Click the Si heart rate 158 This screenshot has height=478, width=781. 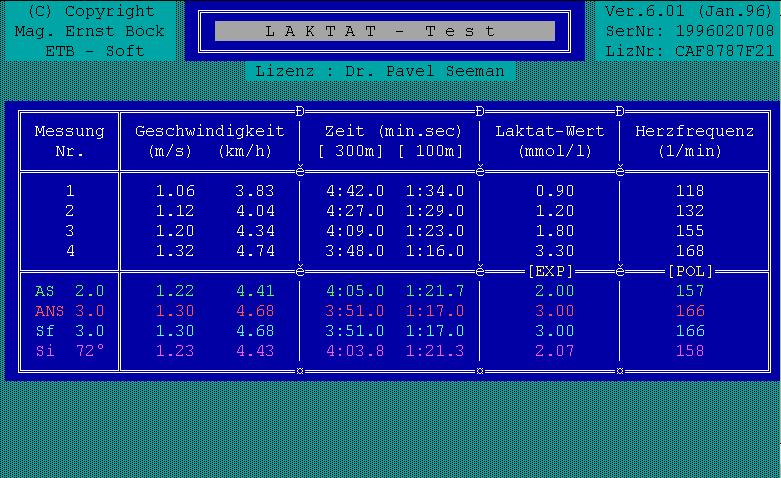point(690,351)
